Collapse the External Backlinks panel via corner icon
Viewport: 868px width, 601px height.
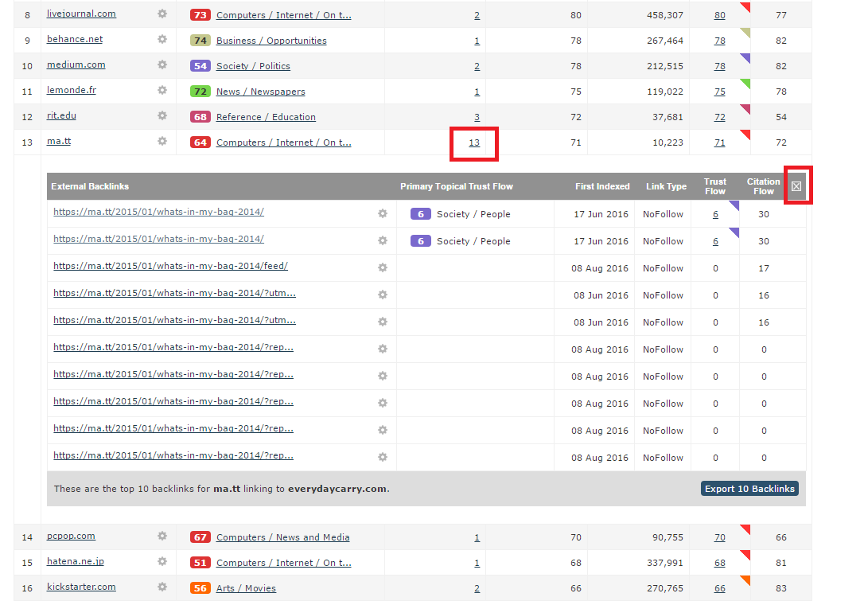(x=797, y=185)
